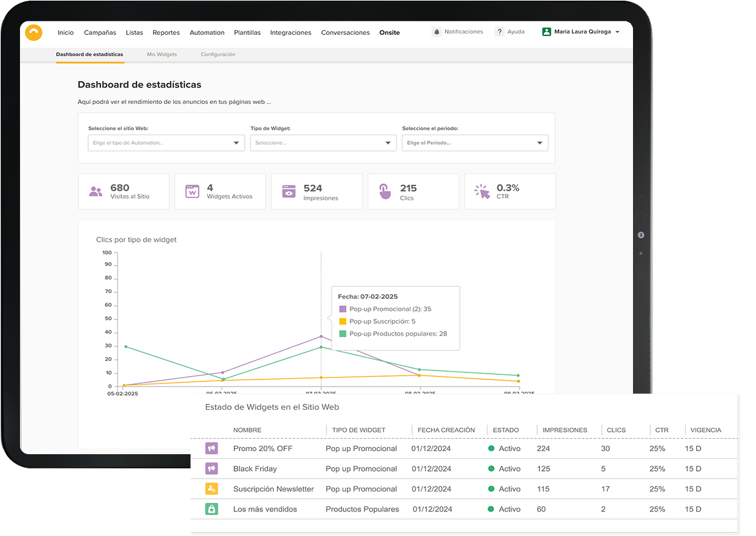This screenshot has height=536, width=756.
Task: Switch to the Configuración tab
Action: point(218,55)
